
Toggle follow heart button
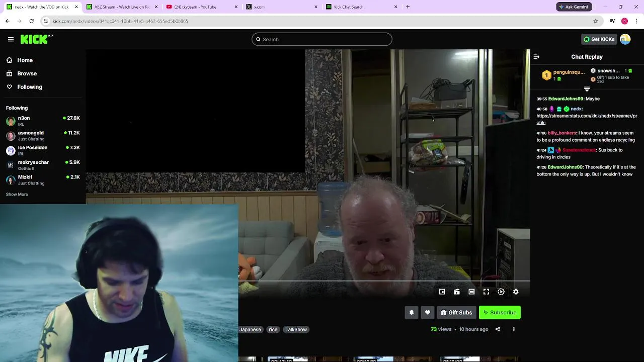tap(428, 312)
